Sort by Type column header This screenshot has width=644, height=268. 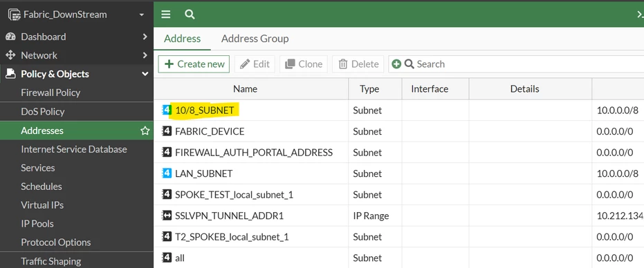[369, 88]
